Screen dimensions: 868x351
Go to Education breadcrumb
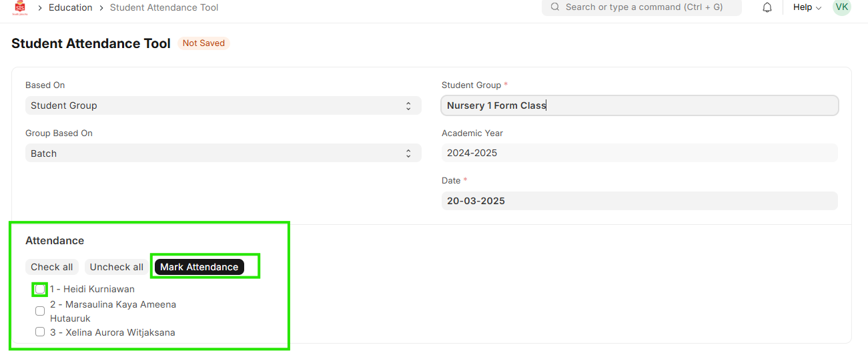point(70,7)
